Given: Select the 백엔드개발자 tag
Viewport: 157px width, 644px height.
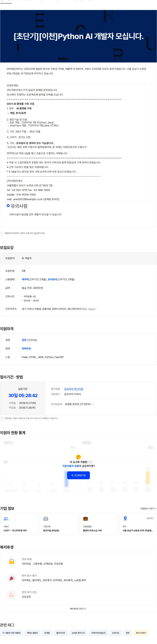Looking at the screenshot, I should tap(32, 633).
